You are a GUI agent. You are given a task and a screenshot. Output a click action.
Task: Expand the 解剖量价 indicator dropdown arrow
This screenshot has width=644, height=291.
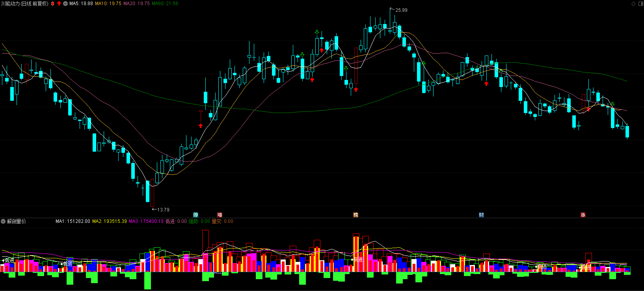(x=3, y=221)
